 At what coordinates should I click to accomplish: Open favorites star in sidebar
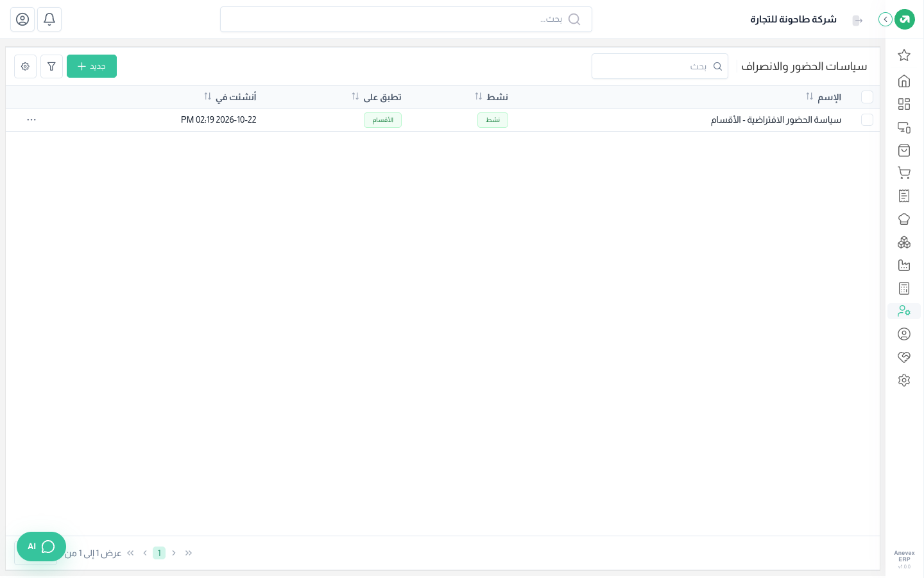[x=904, y=55]
